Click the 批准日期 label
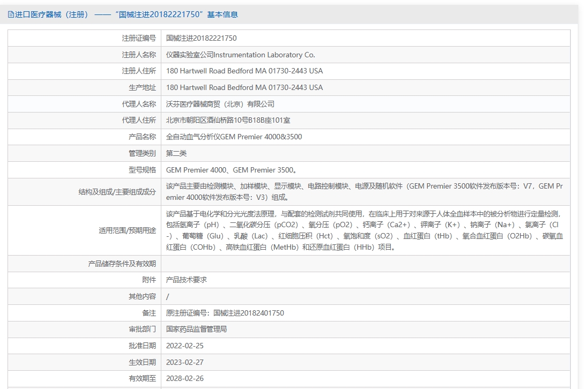 [142, 346]
